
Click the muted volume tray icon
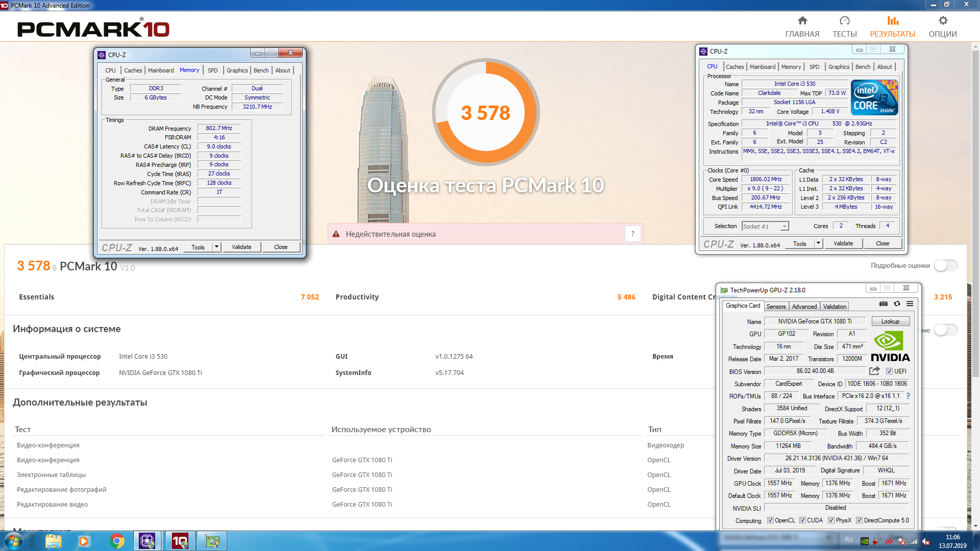pyautogui.click(x=926, y=541)
